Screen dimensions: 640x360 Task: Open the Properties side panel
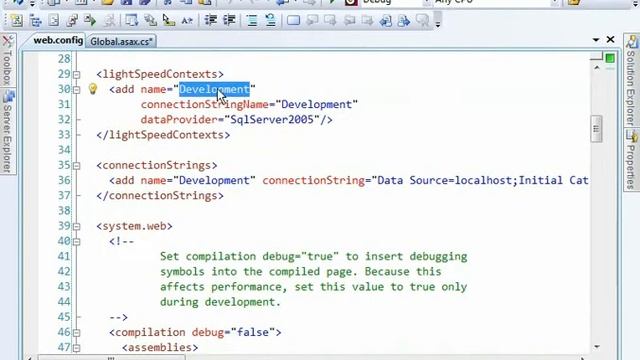pos(631,160)
